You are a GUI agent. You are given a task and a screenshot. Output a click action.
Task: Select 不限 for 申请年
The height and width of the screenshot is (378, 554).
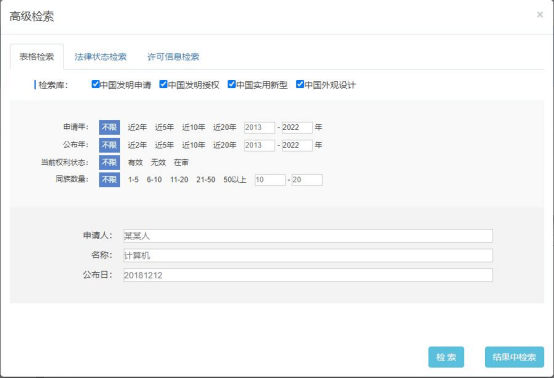point(109,127)
